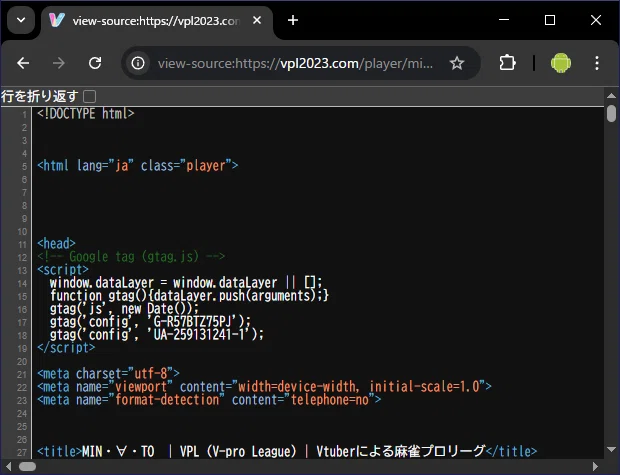This screenshot has width=620, height=475.
Task: Click the window.dataLayer line
Action: click(186, 282)
